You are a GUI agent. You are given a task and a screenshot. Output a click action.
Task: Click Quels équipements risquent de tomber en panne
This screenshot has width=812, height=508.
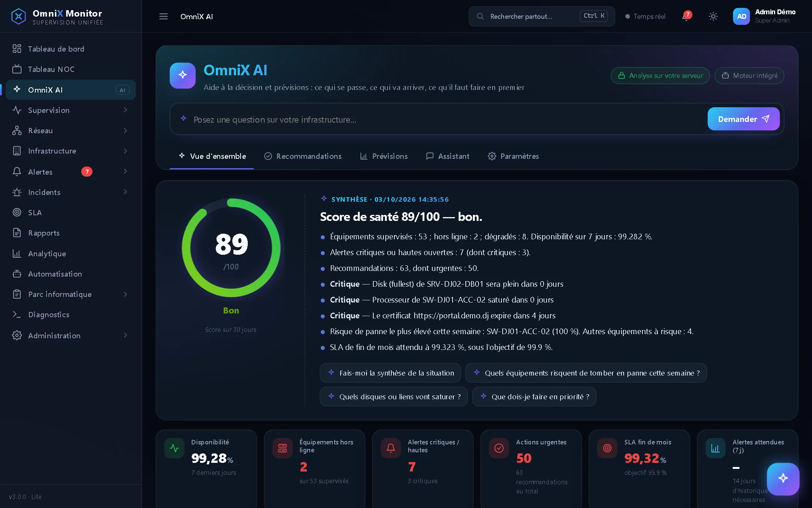(x=586, y=373)
